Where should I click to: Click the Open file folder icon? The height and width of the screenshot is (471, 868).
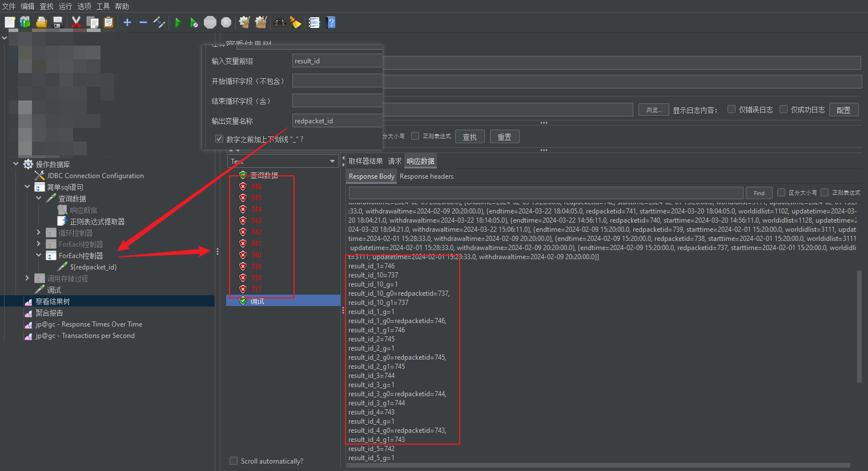coord(41,22)
